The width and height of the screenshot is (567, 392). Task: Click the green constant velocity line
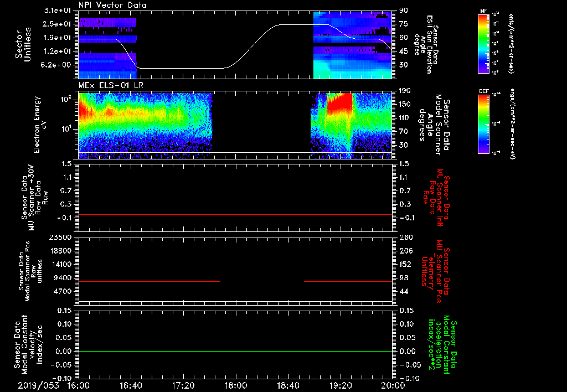pos(235,351)
